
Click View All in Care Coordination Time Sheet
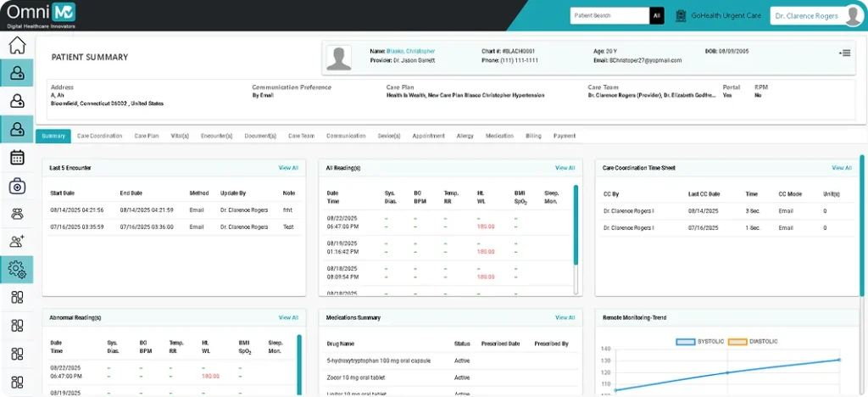842,168
